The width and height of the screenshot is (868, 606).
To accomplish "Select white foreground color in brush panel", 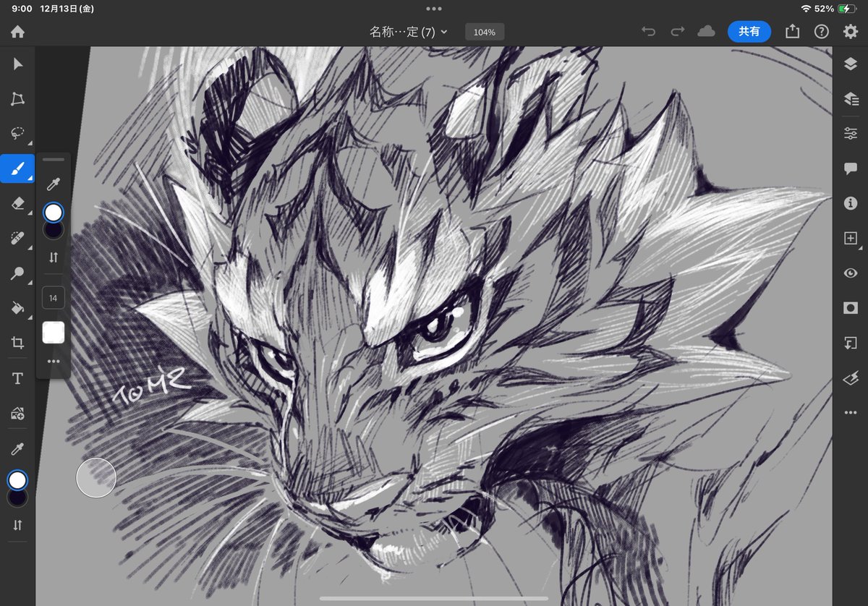I will pyautogui.click(x=54, y=212).
